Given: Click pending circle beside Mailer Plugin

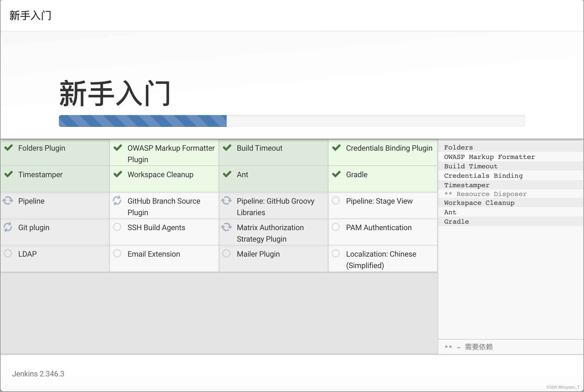Looking at the screenshot, I should [226, 253].
